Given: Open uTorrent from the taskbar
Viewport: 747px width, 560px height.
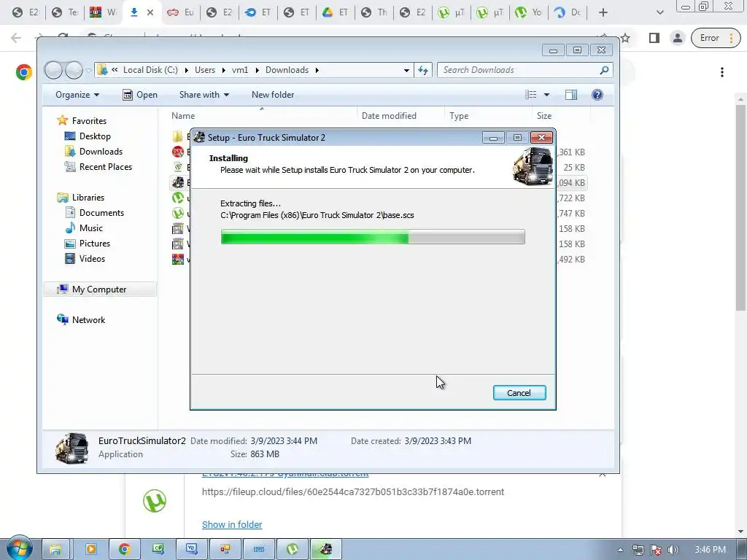Looking at the screenshot, I should (x=293, y=549).
